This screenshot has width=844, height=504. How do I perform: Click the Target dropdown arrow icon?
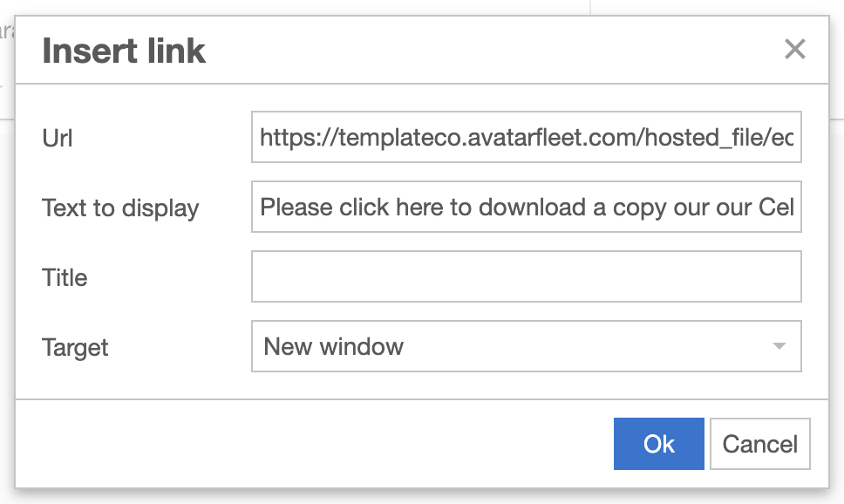(779, 347)
